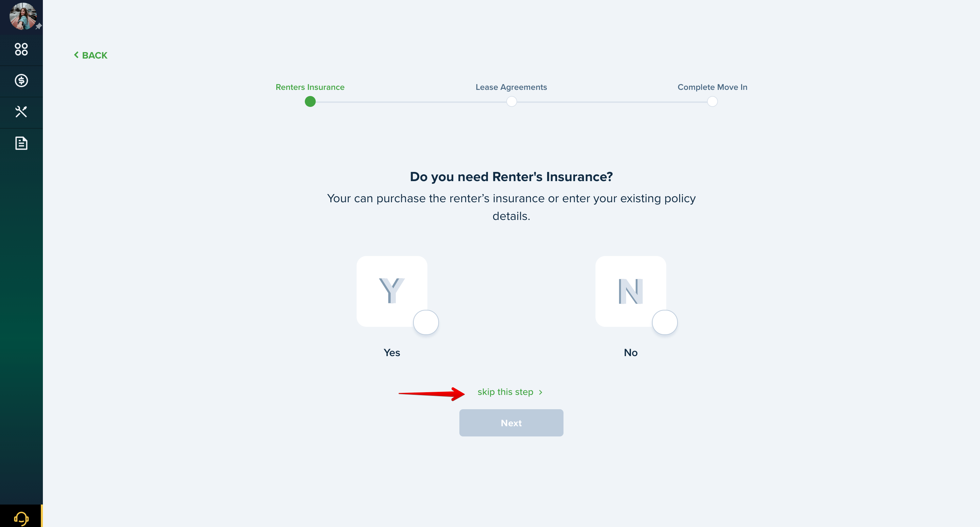
Task: Click the Next button
Action: [x=511, y=423]
